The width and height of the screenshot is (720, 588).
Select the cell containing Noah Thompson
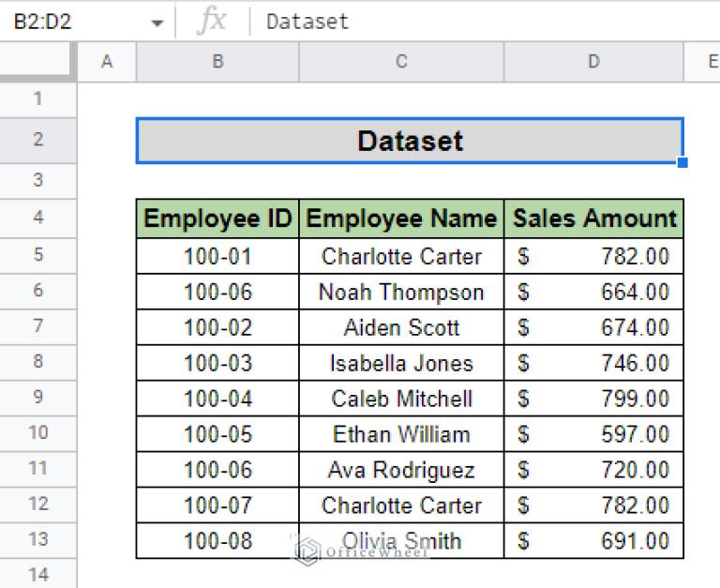tap(401, 293)
